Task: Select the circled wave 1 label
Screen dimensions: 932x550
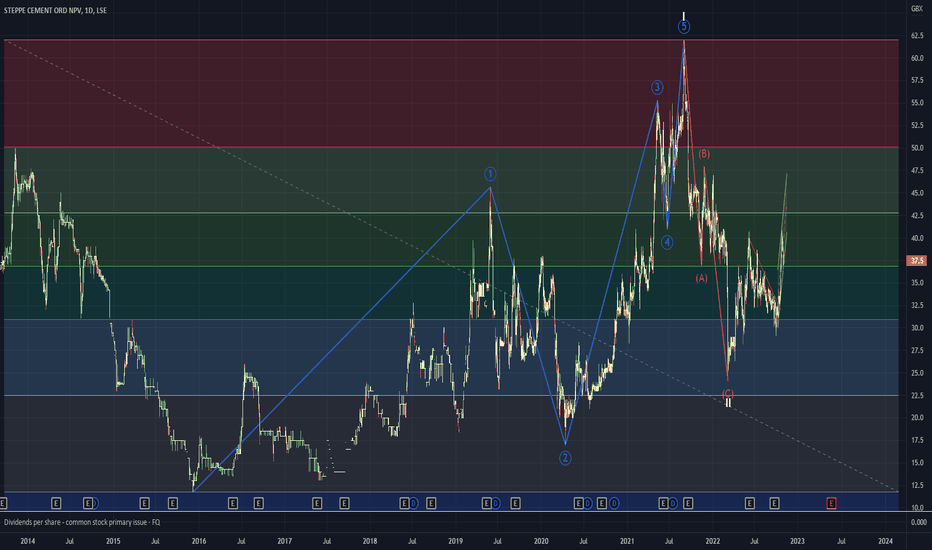Action: coord(490,174)
